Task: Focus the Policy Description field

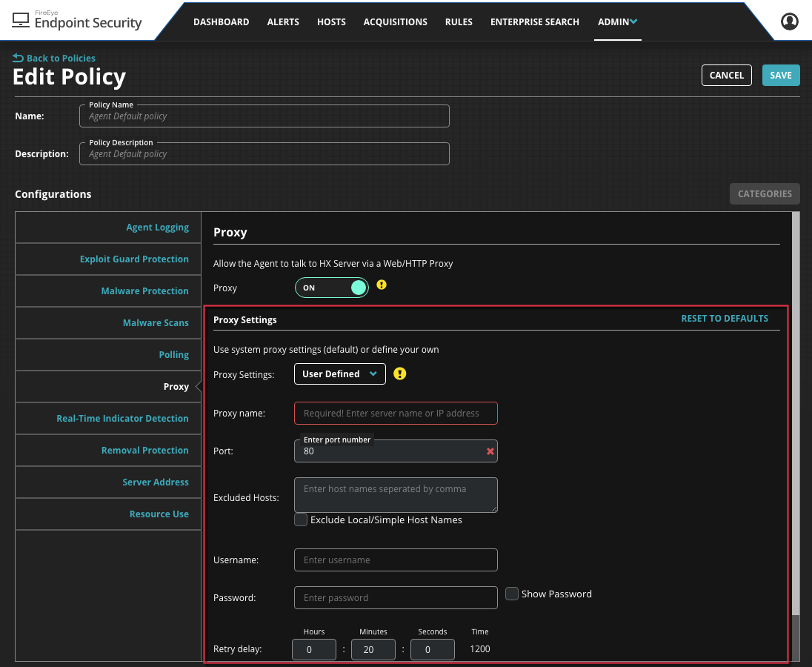Action: [264, 154]
